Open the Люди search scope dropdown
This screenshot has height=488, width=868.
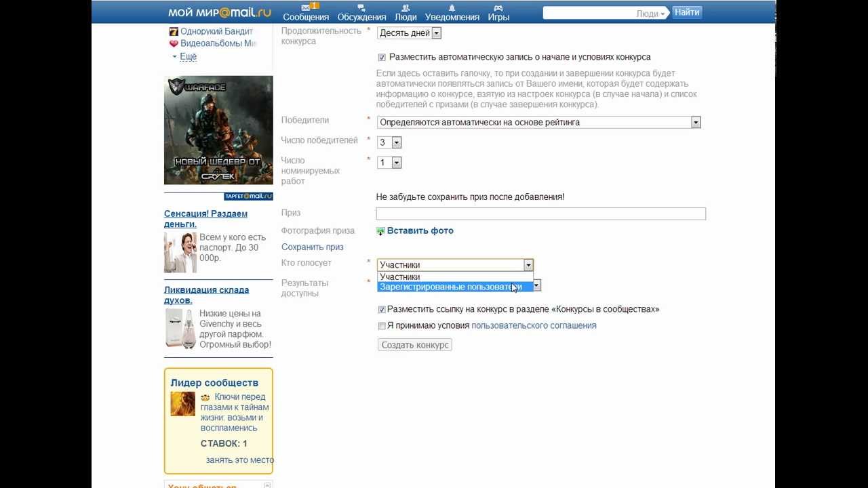pos(651,14)
